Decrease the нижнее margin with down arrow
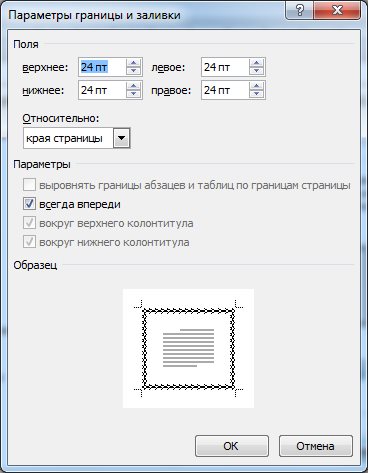Screen dimensions: 368x473 click(x=134, y=93)
